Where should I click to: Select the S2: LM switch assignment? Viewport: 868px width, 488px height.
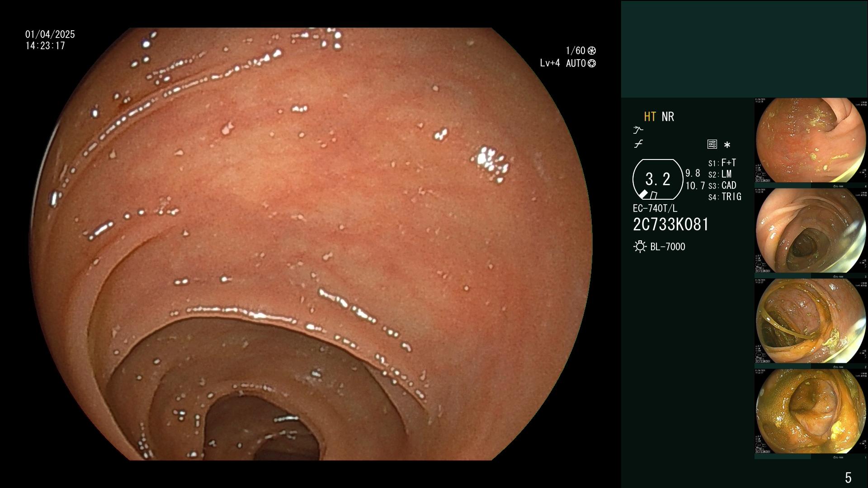pos(720,174)
